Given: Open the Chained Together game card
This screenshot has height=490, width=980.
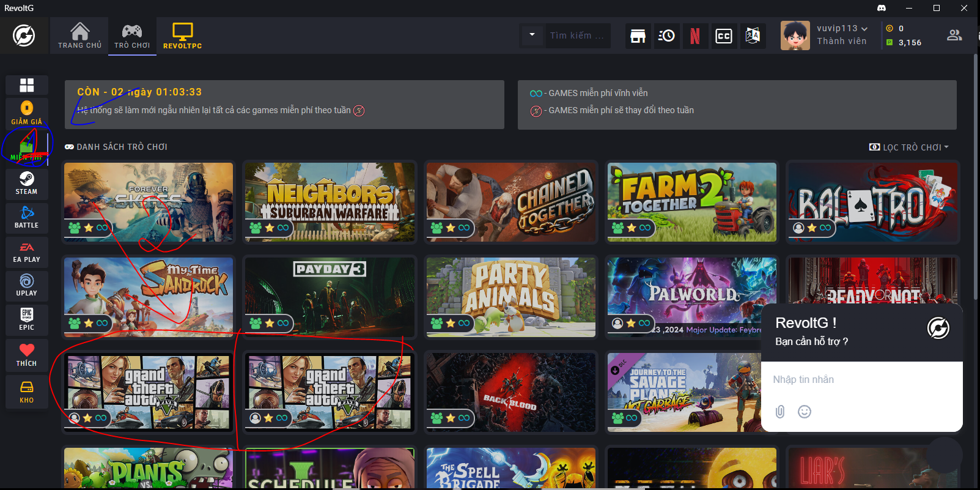Looking at the screenshot, I should pos(510,202).
